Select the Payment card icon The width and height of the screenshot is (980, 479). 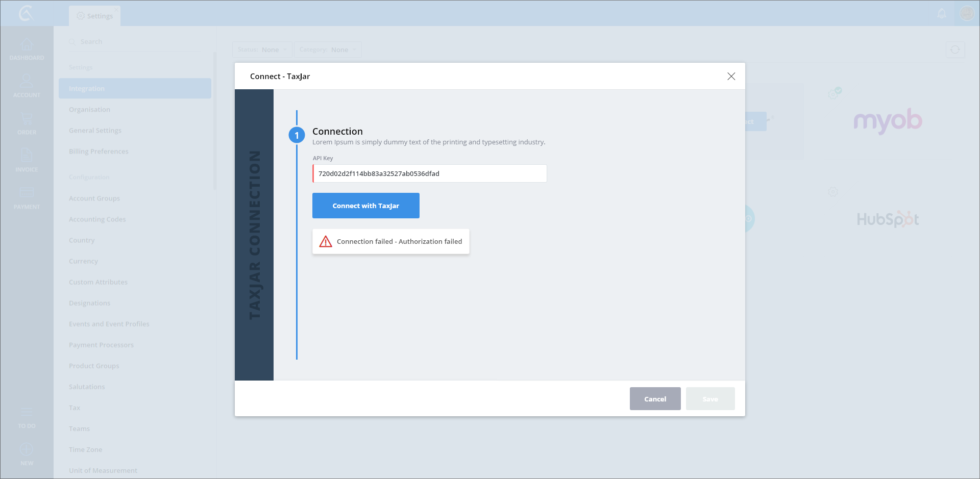pos(27,193)
